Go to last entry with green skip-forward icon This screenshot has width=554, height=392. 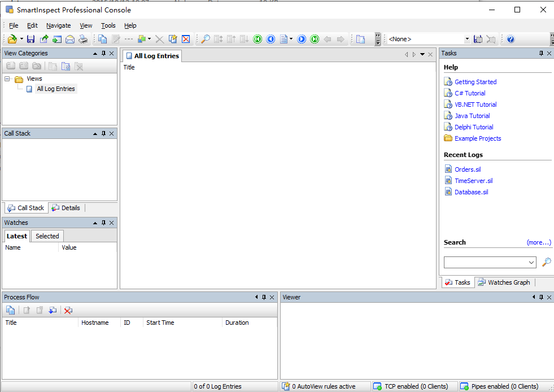pyautogui.click(x=315, y=39)
